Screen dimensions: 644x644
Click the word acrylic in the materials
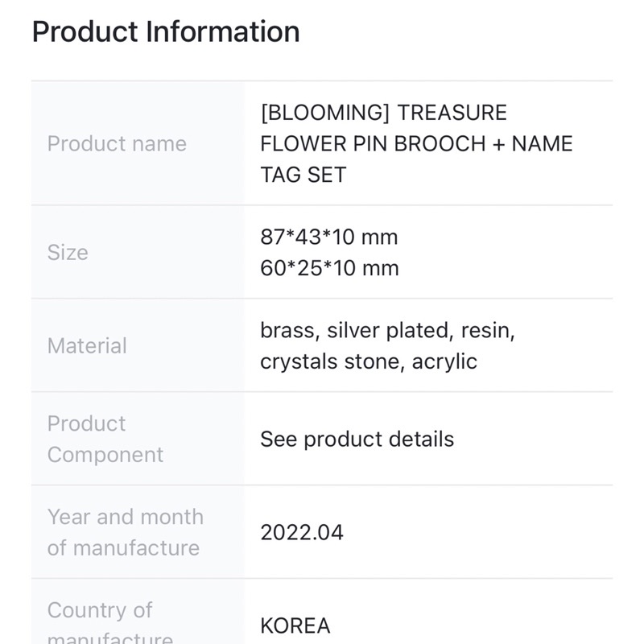(444, 361)
